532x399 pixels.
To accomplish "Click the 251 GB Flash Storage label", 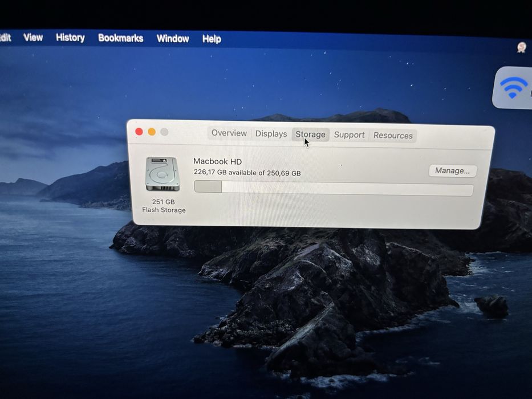I will 164,206.
